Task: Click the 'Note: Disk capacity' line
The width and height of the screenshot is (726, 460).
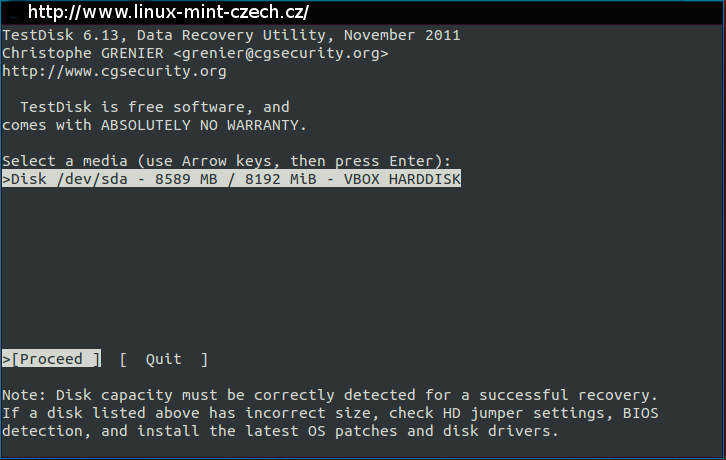Action: [x=330, y=395]
